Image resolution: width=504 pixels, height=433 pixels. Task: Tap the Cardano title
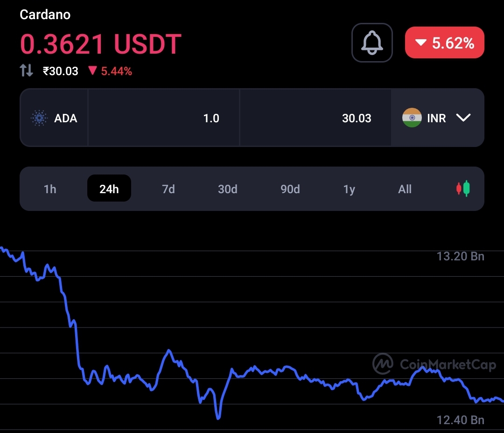[x=45, y=15]
